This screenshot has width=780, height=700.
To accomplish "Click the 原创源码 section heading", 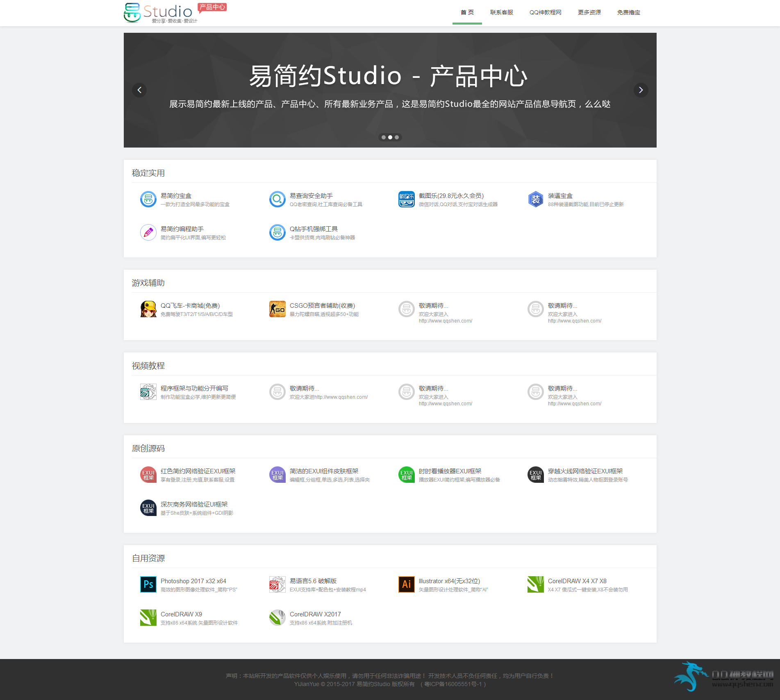I will [148, 448].
